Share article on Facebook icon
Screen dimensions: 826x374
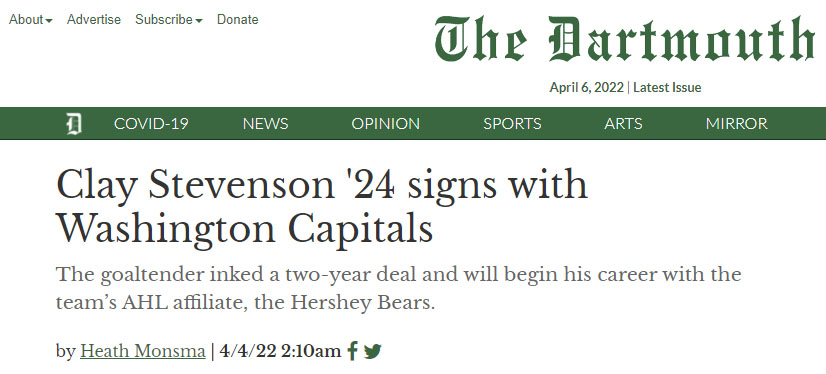352,351
